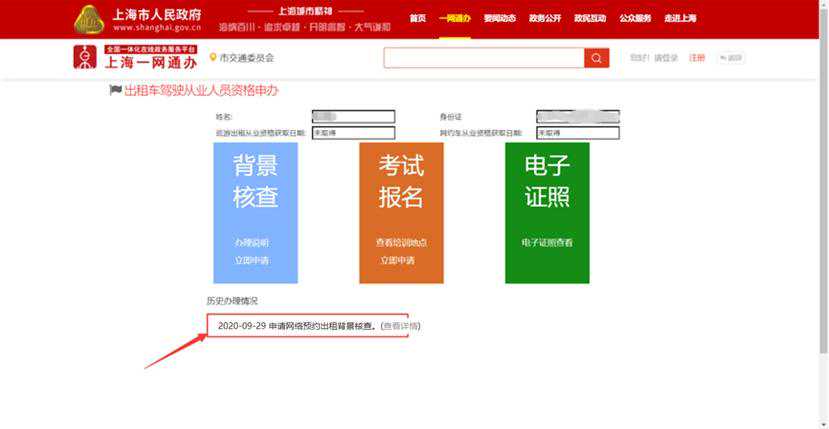Click the red search magnifier button
The width and height of the screenshot is (829, 429).
pos(597,58)
